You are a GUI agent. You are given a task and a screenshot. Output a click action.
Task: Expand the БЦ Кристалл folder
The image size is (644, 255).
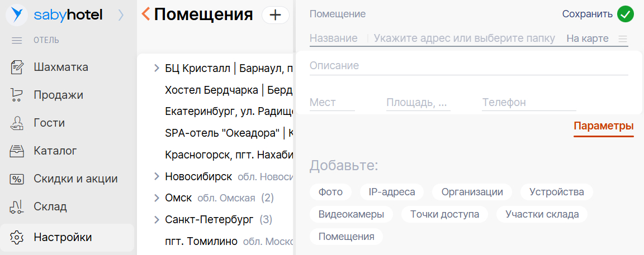(x=157, y=69)
